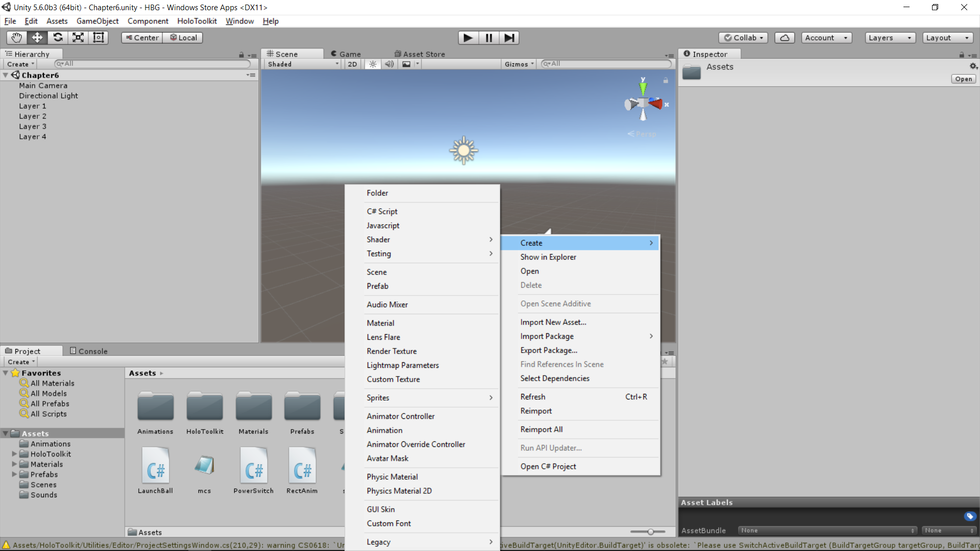Click the Step frame button
This screenshot has height=551, width=980.
coord(509,38)
